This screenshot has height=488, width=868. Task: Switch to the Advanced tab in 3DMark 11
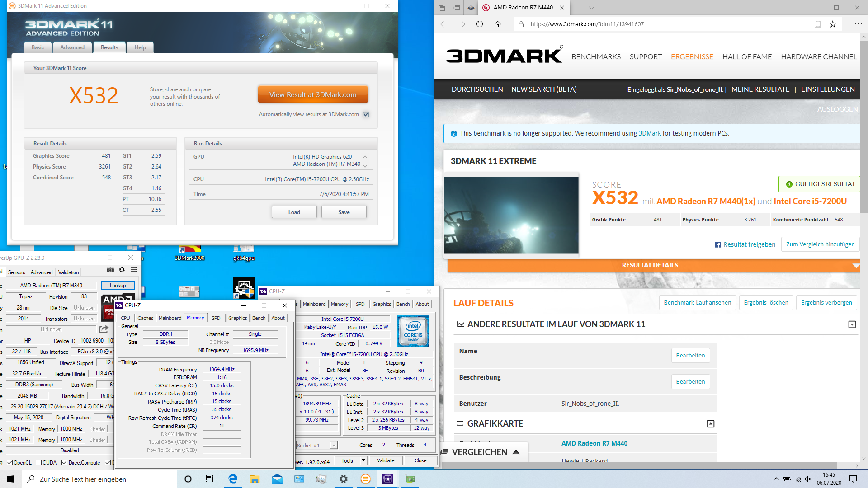coord(72,47)
